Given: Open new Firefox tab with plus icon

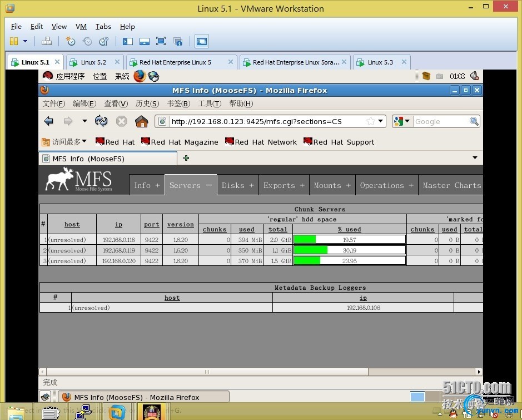Looking at the screenshot, I should pyautogui.click(x=186, y=158).
